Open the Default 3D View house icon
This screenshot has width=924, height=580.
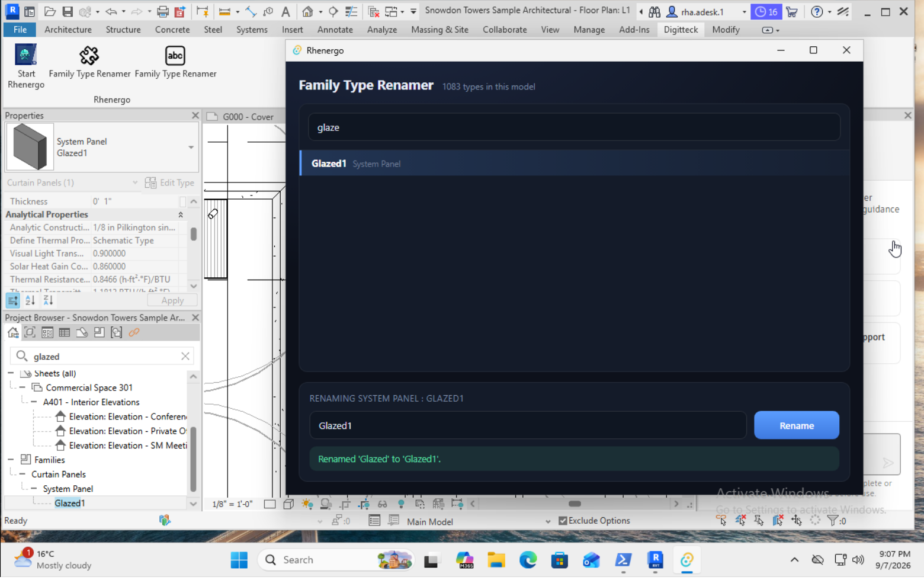pyautogui.click(x=307, y=11)
